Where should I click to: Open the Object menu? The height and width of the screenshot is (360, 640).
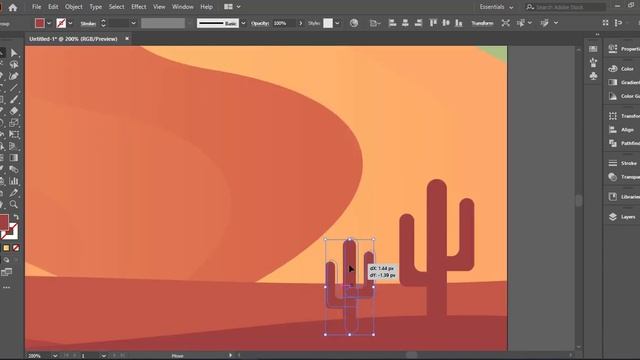tap(73, 7)
